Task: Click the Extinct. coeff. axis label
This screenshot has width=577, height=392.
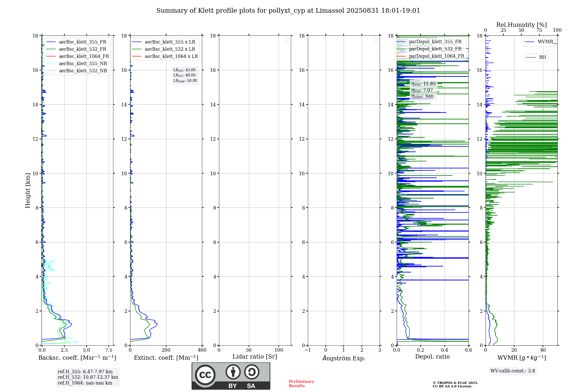Action: coord(166,358)
